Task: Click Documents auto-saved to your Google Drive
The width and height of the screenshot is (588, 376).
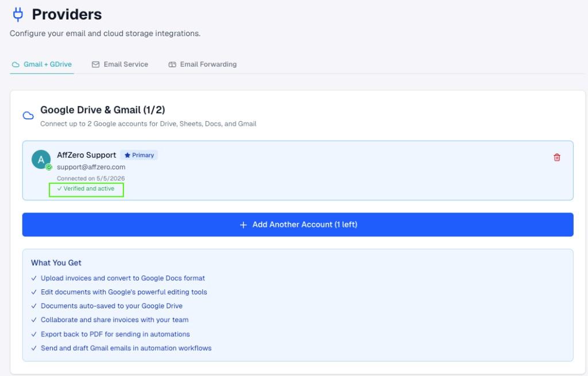Action: (x=112, y=306)
